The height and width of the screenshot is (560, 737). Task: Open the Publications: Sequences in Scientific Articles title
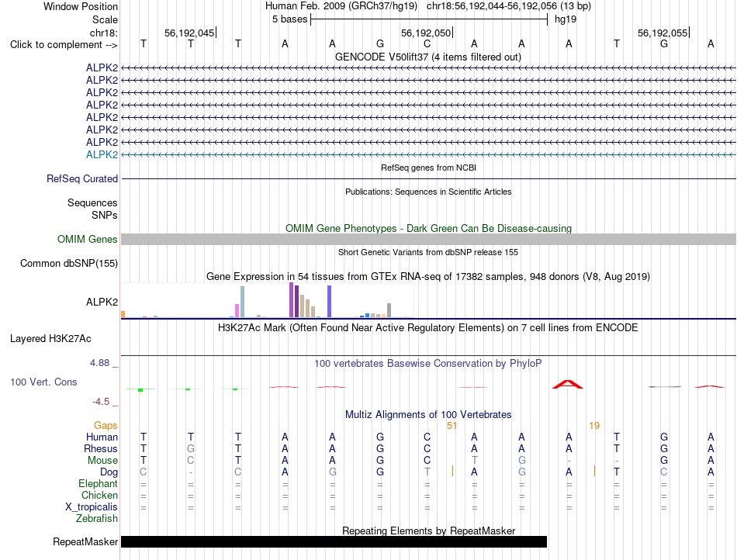pyautogui.click(x=428, y=192)
